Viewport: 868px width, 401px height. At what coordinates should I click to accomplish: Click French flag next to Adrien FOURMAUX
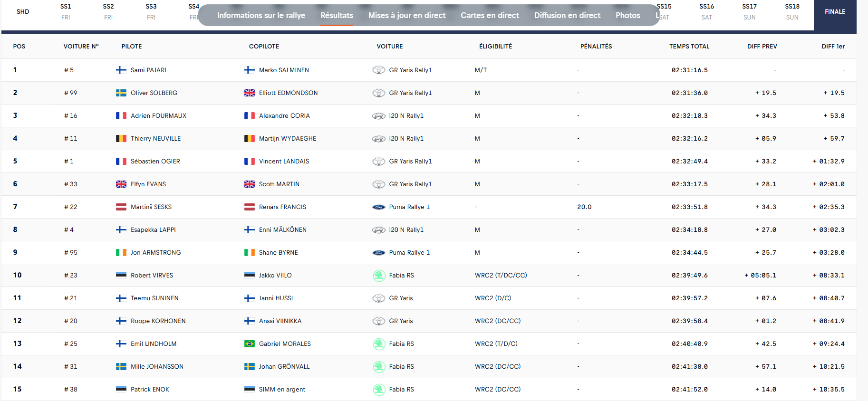pyautogui.click(x=121, y=115)
